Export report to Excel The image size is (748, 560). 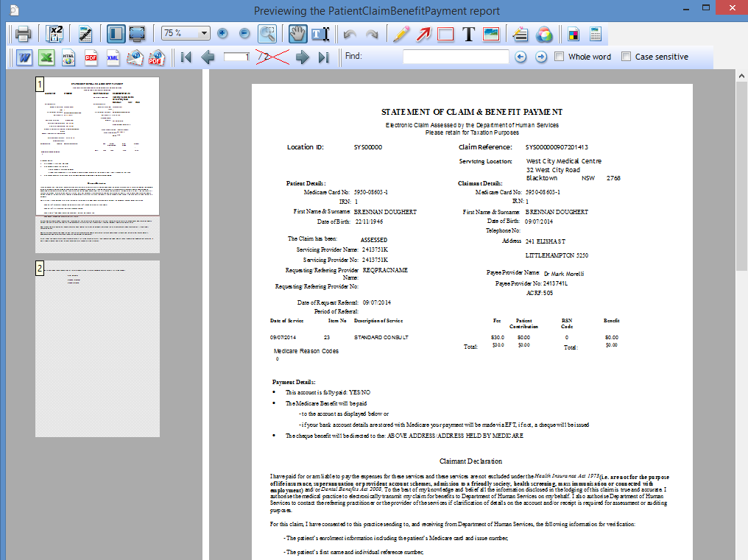(x=46, y=57)
